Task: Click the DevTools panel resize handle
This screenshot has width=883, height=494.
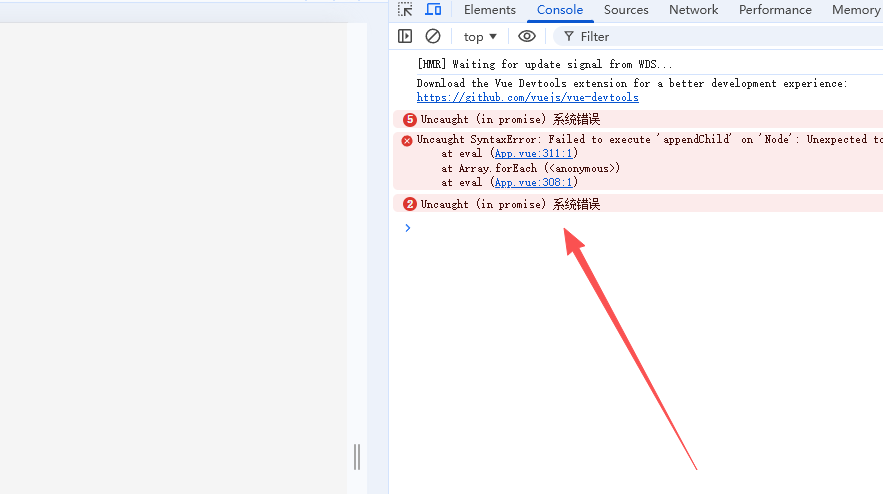Action: 357,457
